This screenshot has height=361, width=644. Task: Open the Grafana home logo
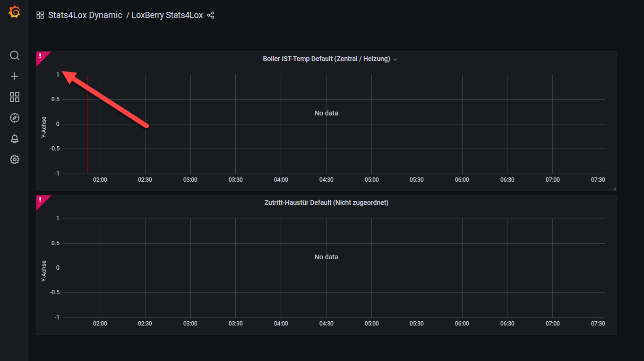(15, 12)
